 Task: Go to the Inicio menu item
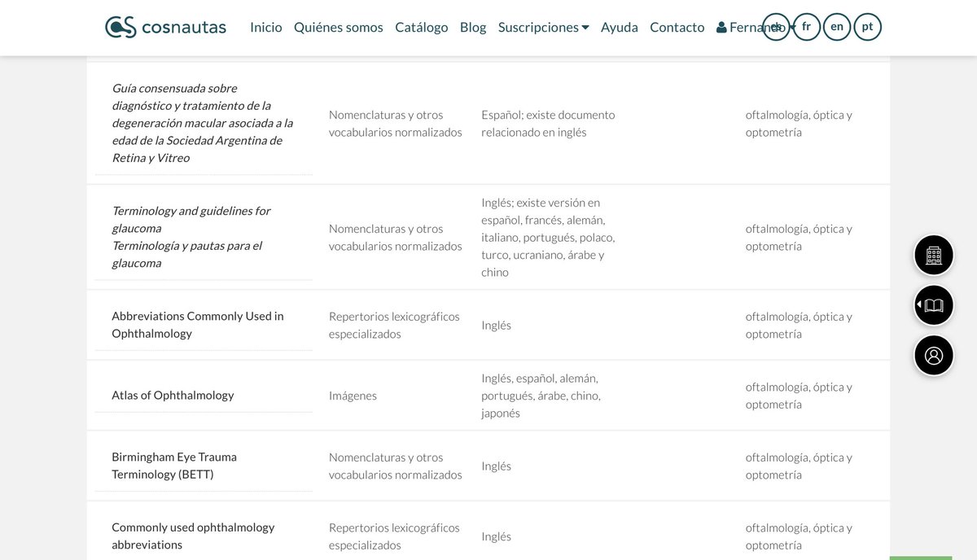[x=265, y=27]
